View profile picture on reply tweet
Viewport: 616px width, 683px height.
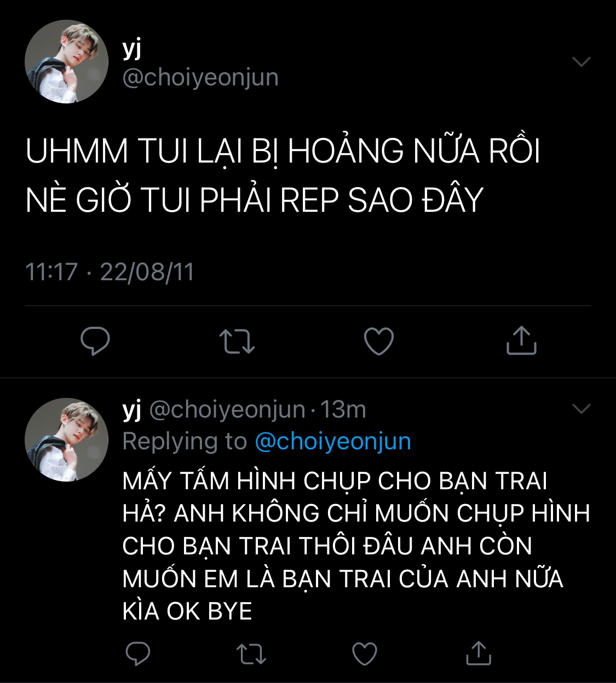click(67, 440)
